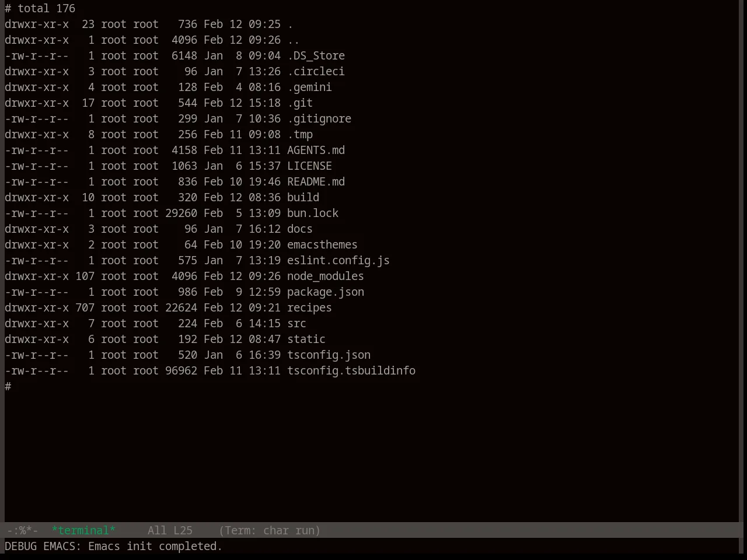Click the tsconfig.tsbuildinfo file name
Viewport: 747px width, 560px height.
351,370
